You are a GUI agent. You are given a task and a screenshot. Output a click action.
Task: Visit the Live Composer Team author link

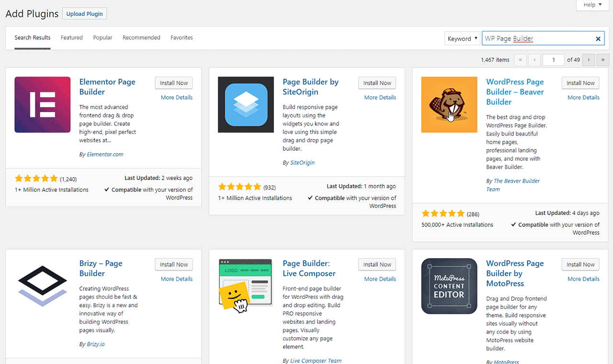coord(316,361)
